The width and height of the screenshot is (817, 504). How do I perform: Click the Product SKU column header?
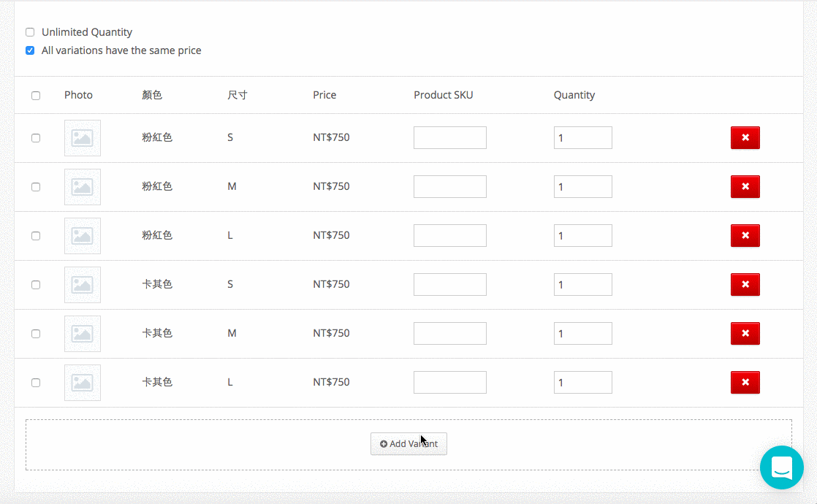pyautogui.click(x=444, y=95)
